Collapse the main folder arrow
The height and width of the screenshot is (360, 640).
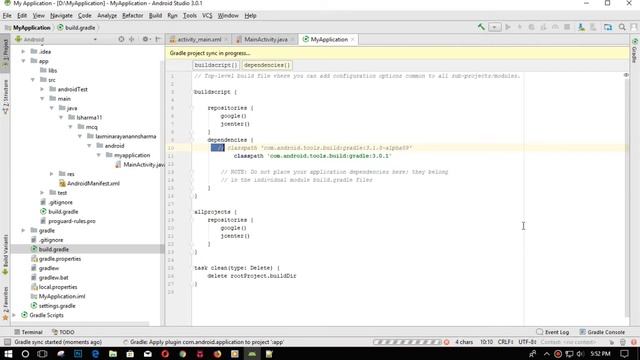42,98
